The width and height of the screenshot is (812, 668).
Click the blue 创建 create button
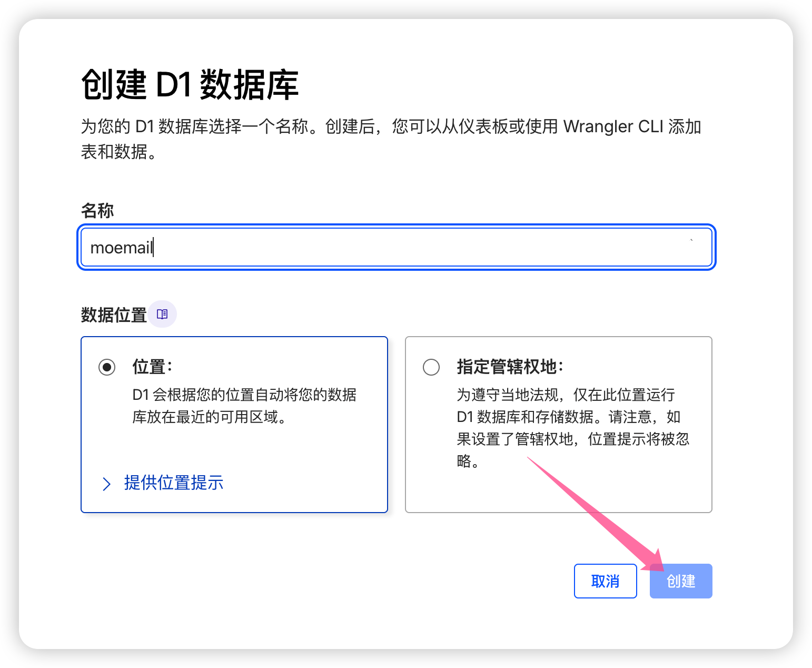point(681,581)
